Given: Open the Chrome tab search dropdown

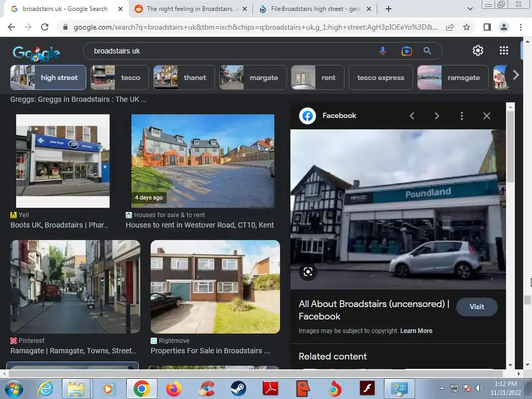Looking at the screenshot, I should 470,9.
